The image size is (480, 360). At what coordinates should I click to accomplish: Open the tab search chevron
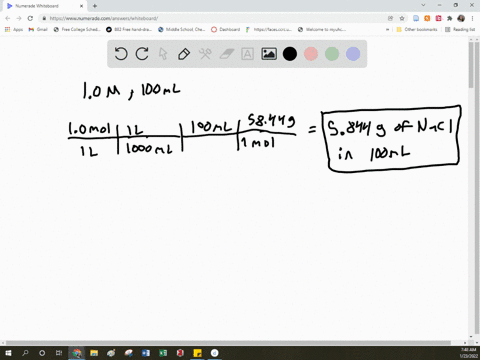point(423,5)
